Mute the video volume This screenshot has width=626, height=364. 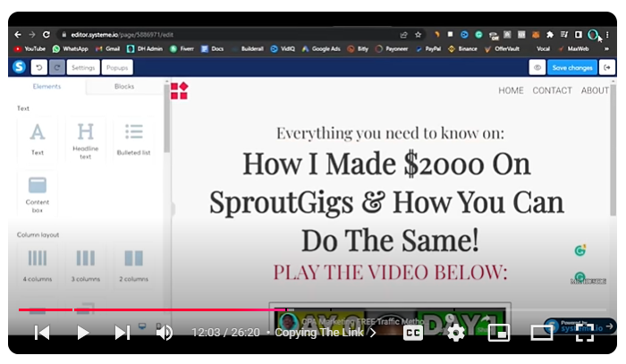pos(164,333)
